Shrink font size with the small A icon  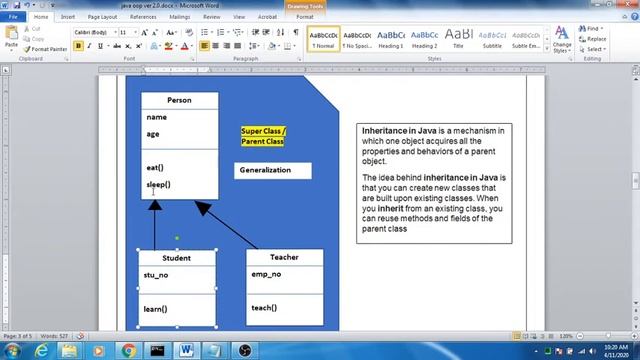click(x=155, y=32)
